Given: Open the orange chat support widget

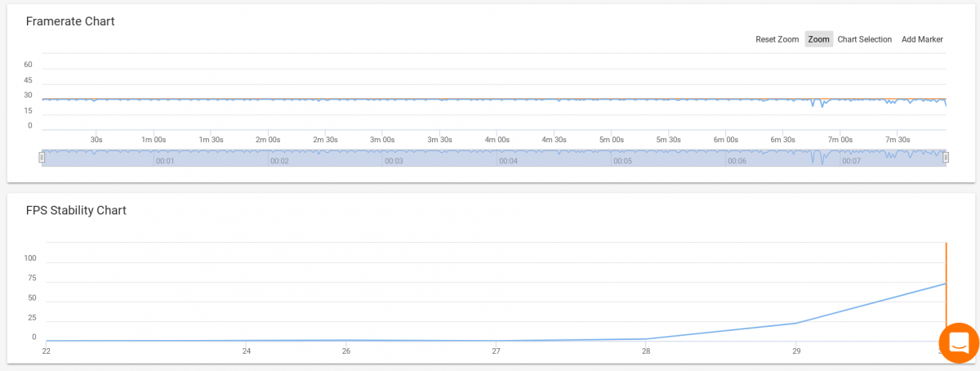Looking at the screenshot, I should pos(959,342).
